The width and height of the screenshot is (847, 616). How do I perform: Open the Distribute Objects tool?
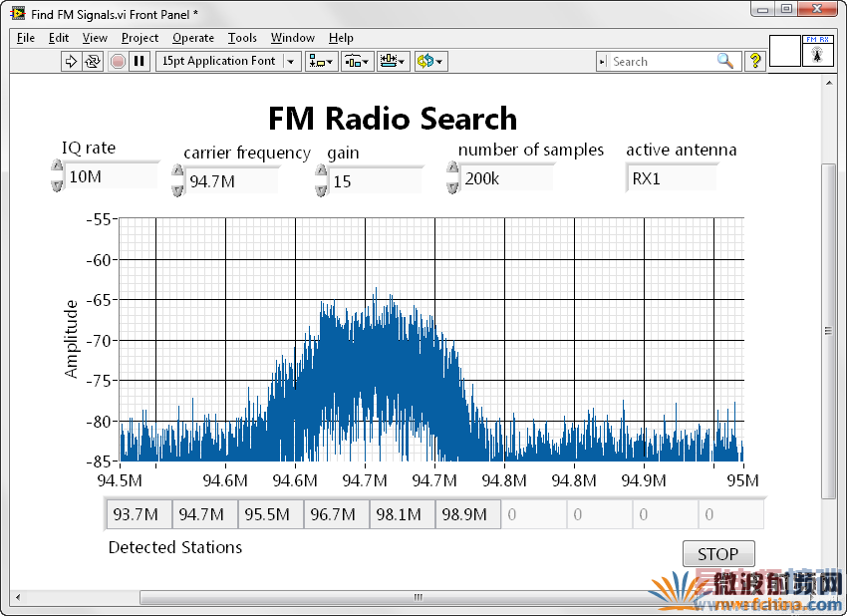(358, 61)
